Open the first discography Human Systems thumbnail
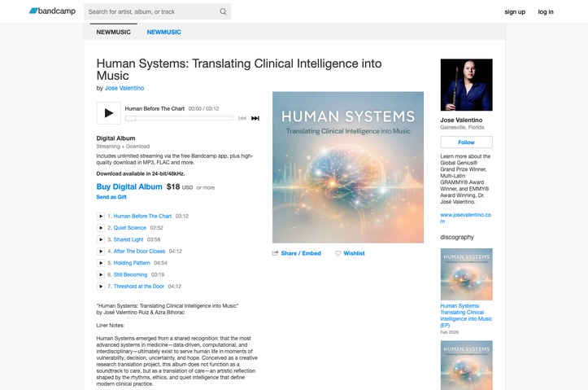This screenshot has height=390, width=588. click(x=467, y=274)
